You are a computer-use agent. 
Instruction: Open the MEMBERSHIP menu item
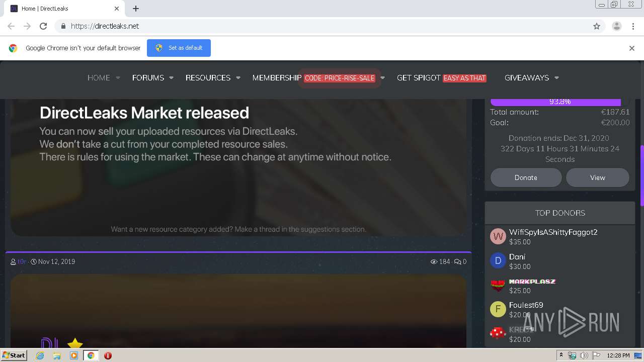pos(277,78)
